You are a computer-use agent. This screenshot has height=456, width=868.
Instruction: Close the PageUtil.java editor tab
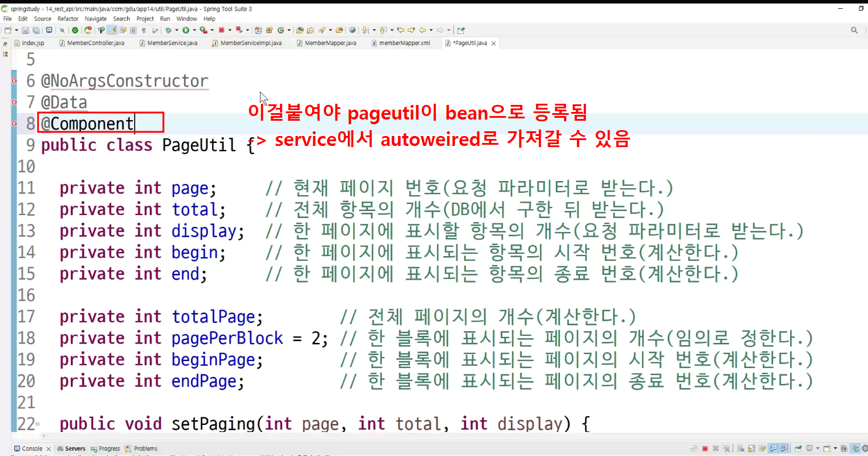pos(493,43)
